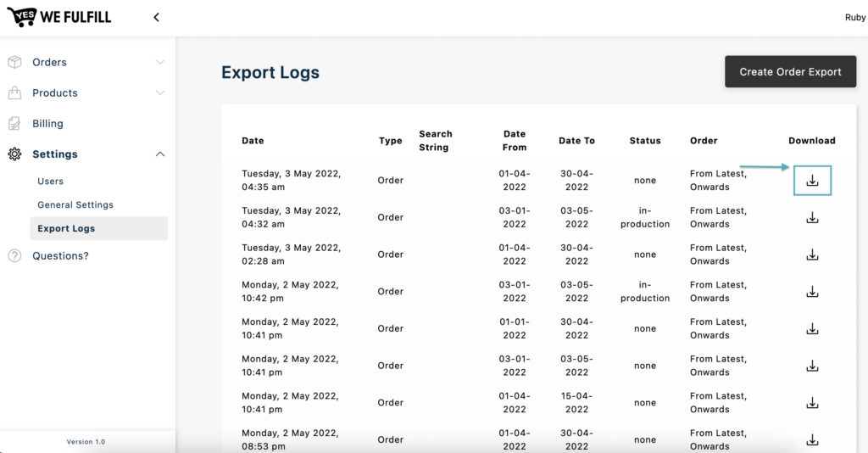Click the Search String column header
The height and width of the screenshot is (453, 868).
pyautogui.click(x=435, y=141)
